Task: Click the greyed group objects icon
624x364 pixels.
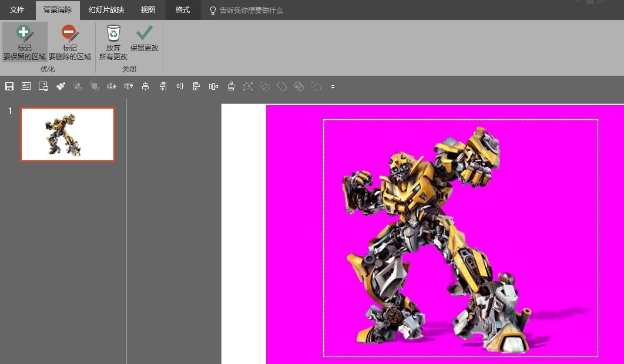Action: [x=77, y=86]
